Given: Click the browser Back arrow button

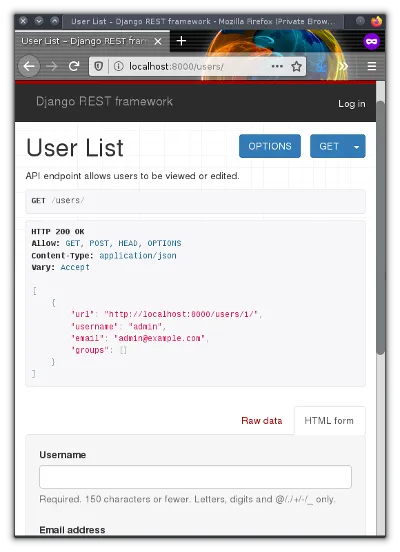Looking at the screenshot, I should 29,66.
